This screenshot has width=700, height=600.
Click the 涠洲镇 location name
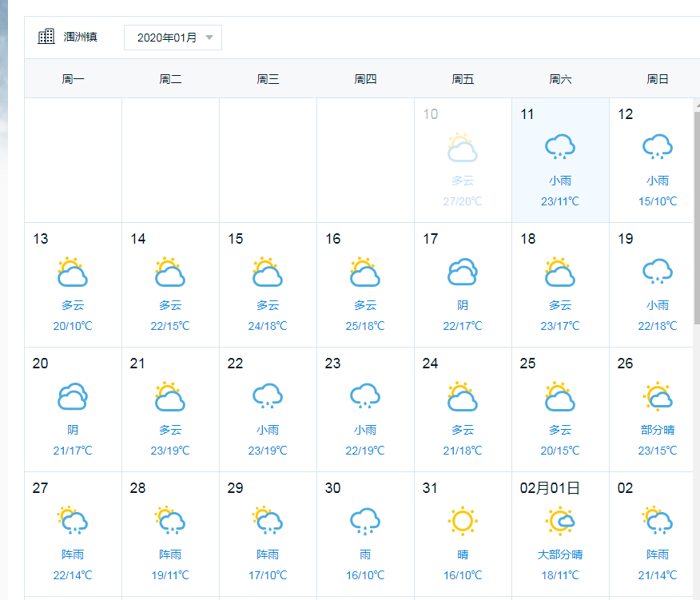point(81,37)
